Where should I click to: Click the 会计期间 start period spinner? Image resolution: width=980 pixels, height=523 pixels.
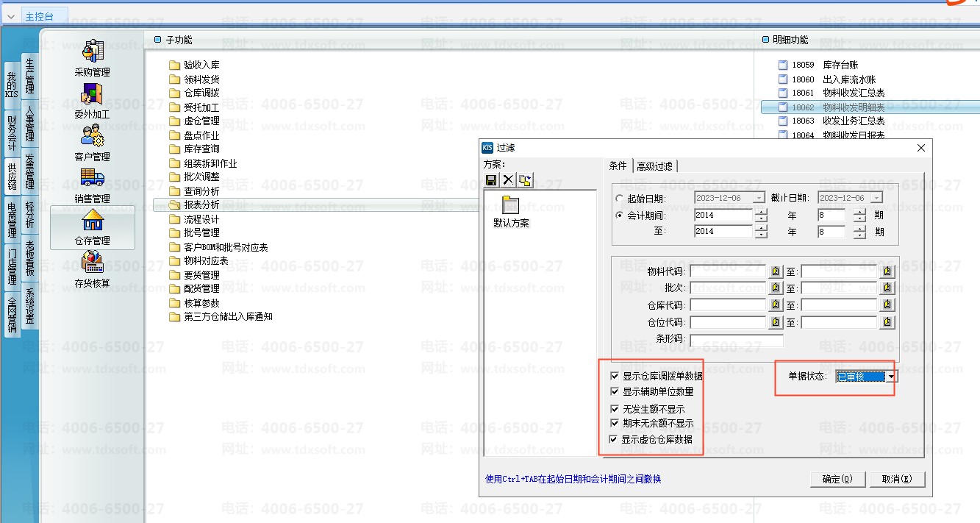click(860, 216)
